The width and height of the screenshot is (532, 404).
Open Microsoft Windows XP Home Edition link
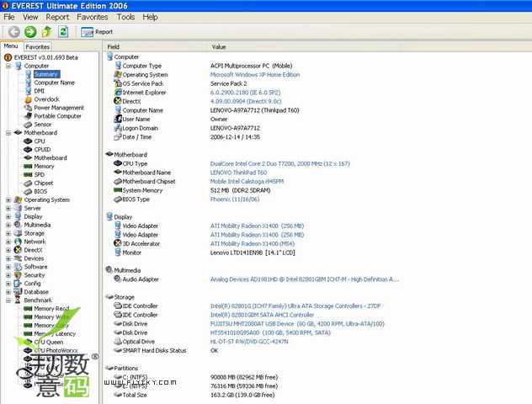point(255,75)
